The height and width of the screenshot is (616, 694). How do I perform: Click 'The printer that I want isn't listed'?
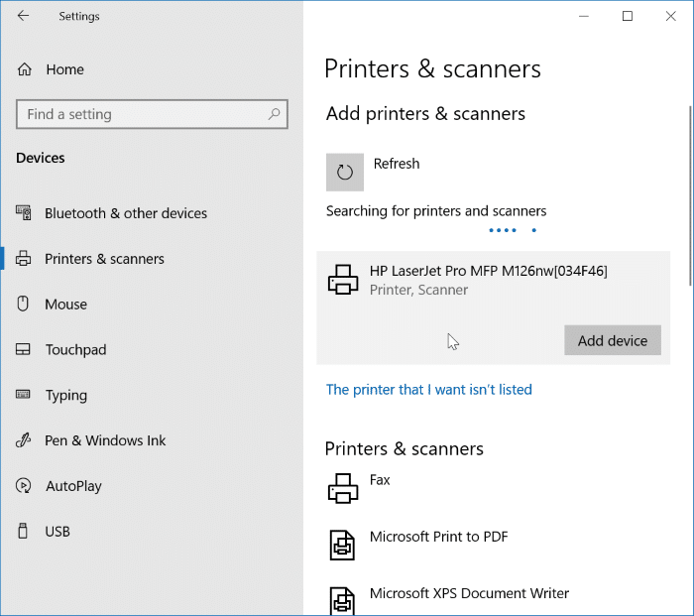(429, 390)
